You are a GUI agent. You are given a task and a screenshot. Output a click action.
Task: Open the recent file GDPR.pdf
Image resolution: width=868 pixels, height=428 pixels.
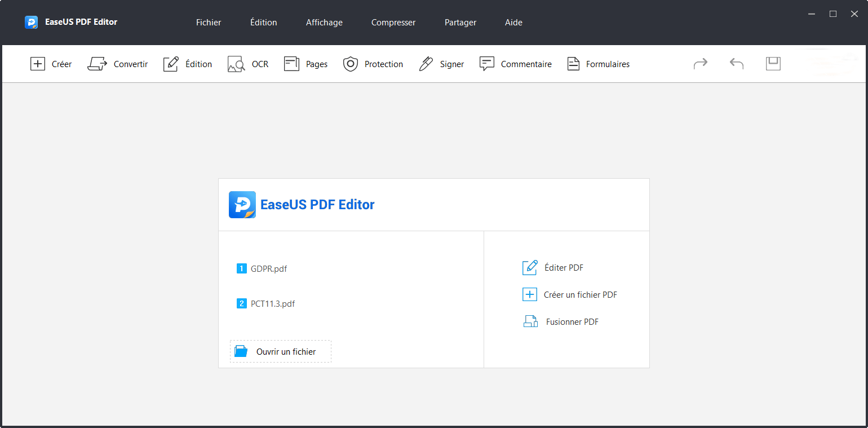[268, 268]
